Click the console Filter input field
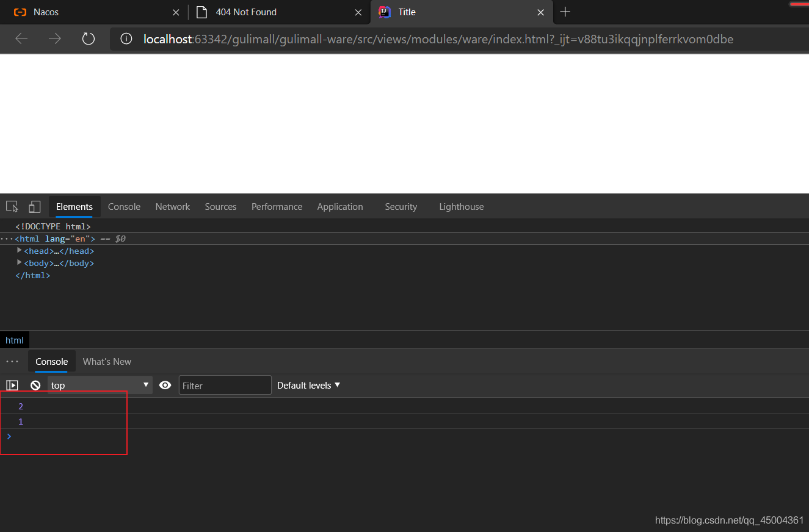This screenshot has width=809, height=532. point(225,385)
